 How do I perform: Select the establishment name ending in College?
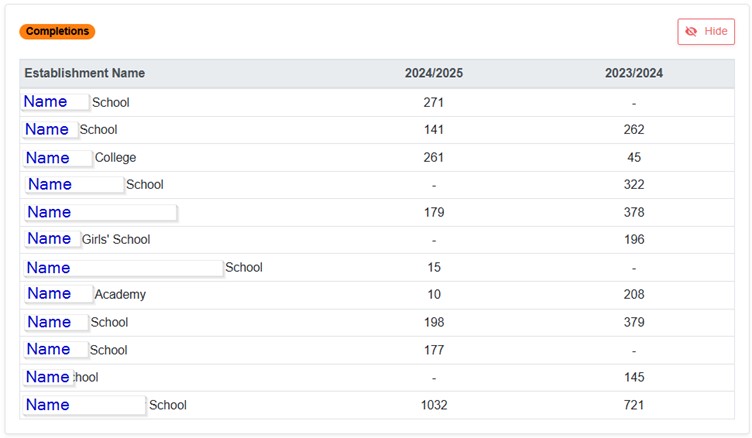(115, 158)
